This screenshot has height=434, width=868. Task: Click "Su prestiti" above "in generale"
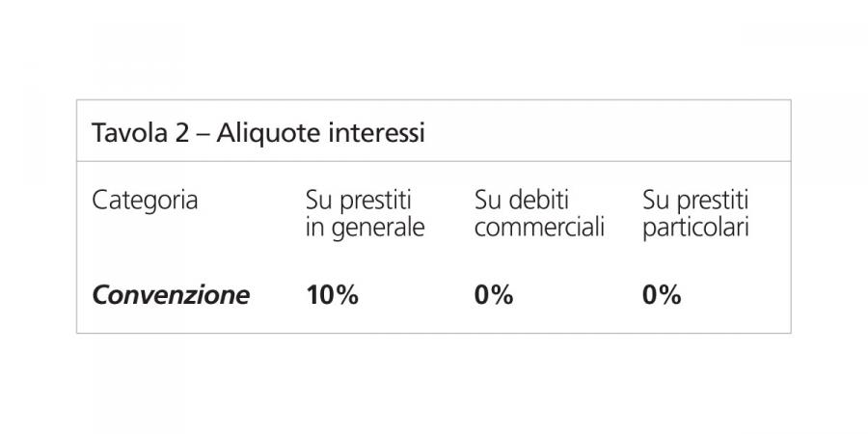pos(358,201)
